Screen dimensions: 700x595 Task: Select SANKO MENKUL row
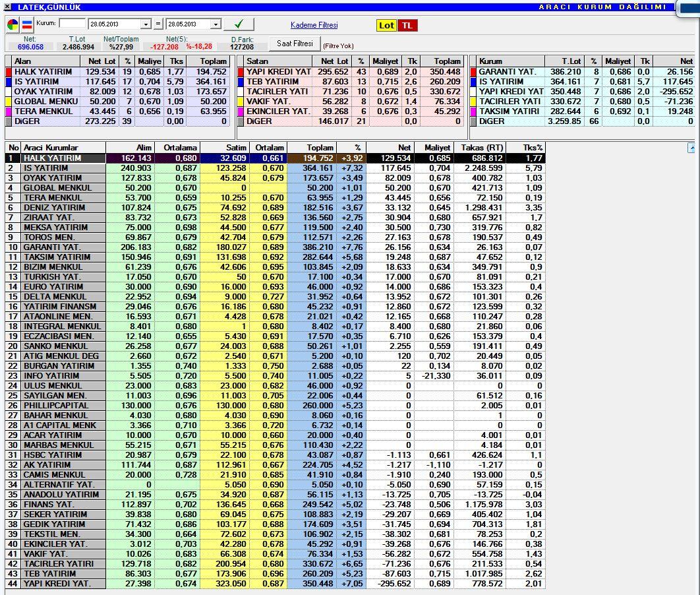(275, 346)
